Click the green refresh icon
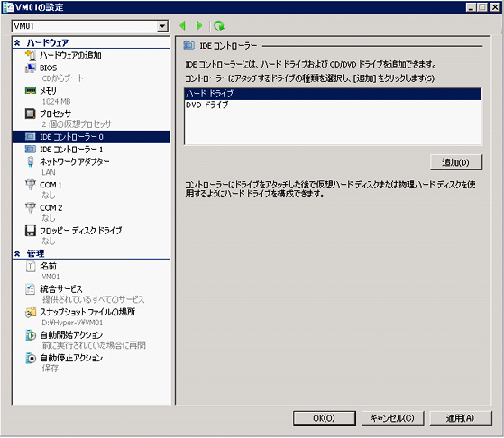This screenshot has height=438, width=504. (x=219, y=26)
